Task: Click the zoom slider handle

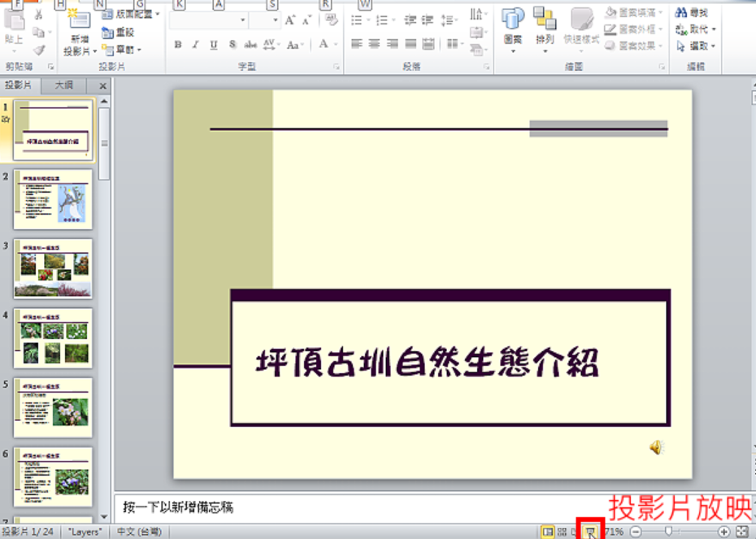Action: tap(668, 532)
